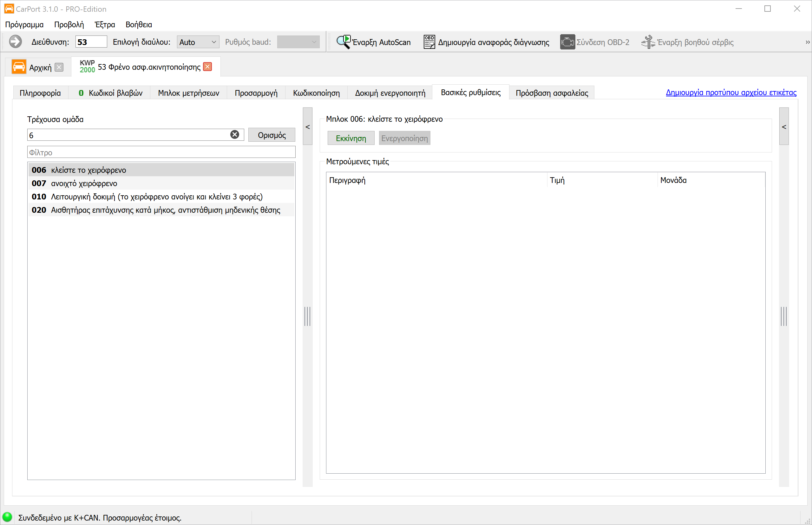The width and height of the screenshot is (812, 525).
Task: Click the left splitter grip handle
Action: (x=307, y=316)
